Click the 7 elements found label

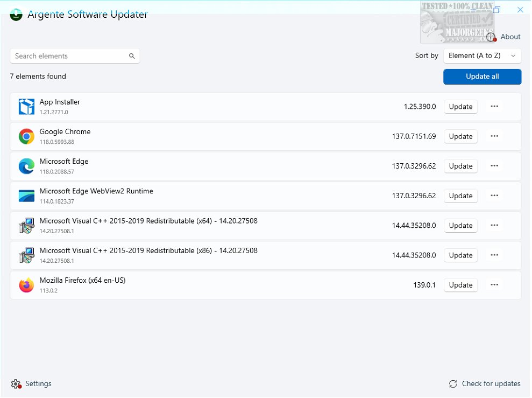coord(38,76)
